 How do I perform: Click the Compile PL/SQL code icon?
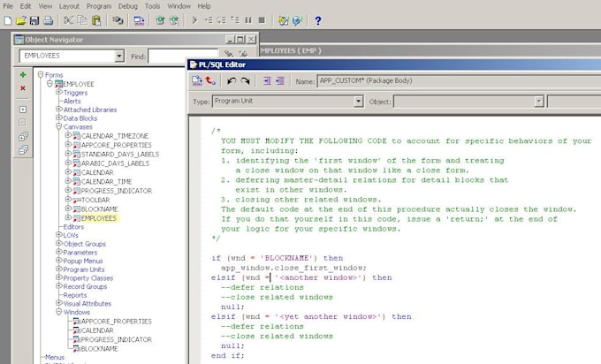[197, 81]
